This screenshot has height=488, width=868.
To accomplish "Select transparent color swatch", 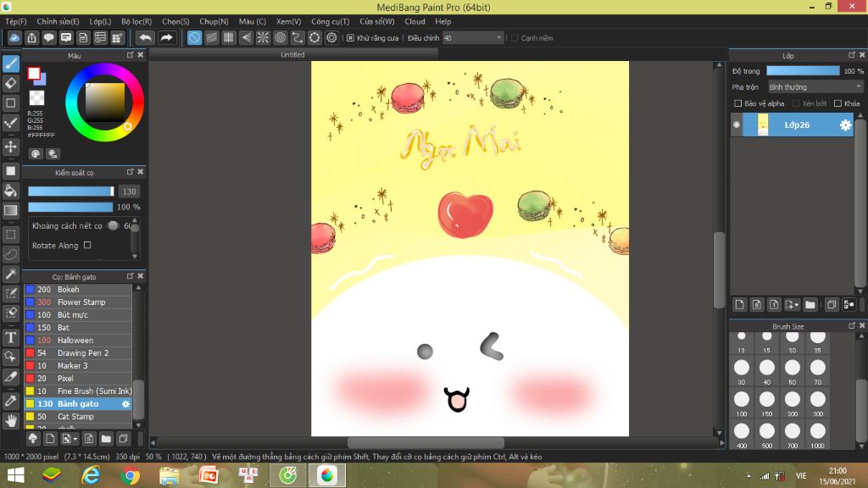I will click(36, 98).
